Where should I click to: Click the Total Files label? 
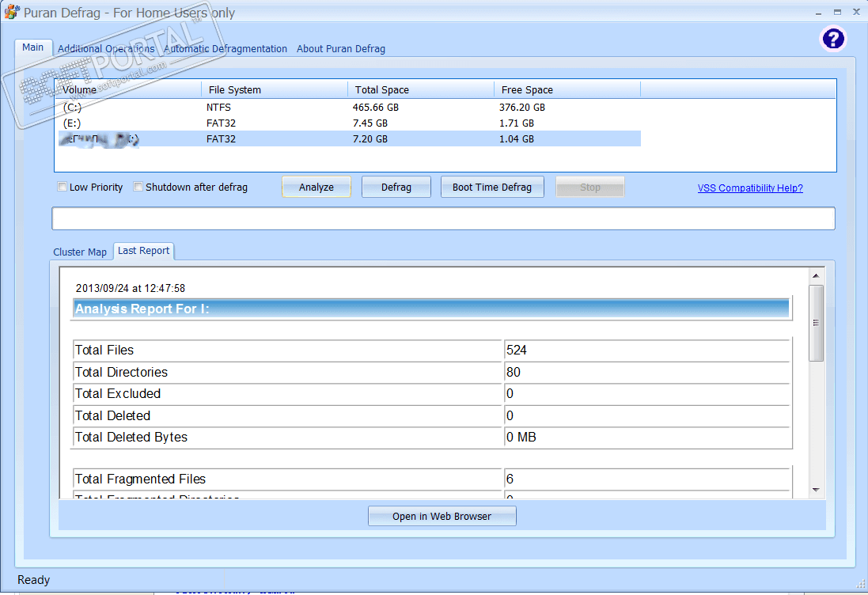(x=104, y=351)
